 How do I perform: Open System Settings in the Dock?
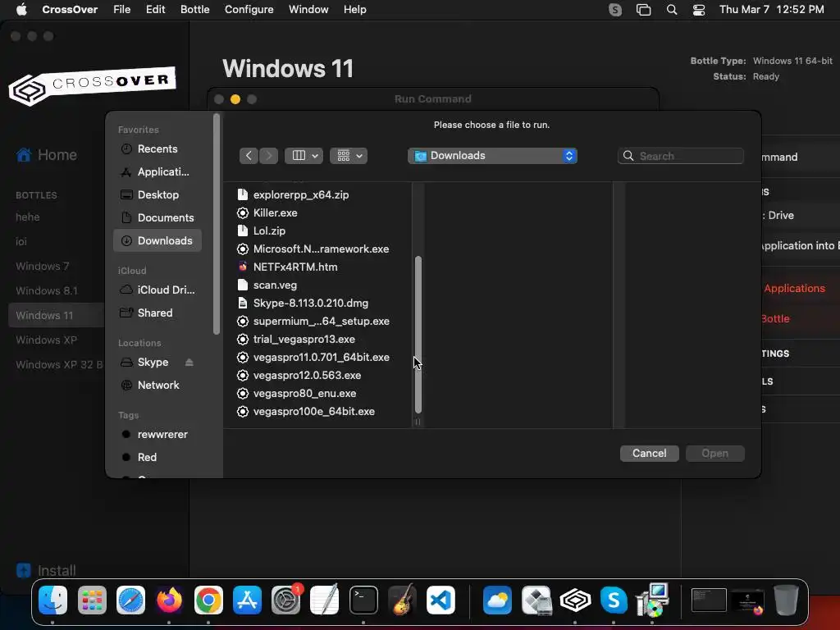pyautogui.click(x=286, y=600)
